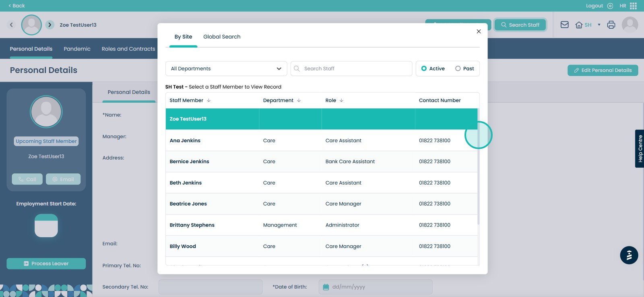644x297 pixels.
Task: Click the logout arrow icon
Action: [x=610, y=6]
